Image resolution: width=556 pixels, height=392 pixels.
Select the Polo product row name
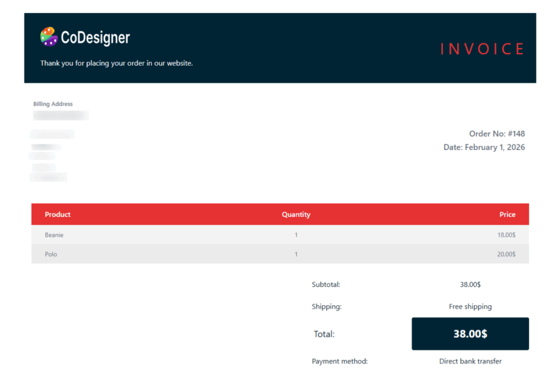click(x=51, y=254)
